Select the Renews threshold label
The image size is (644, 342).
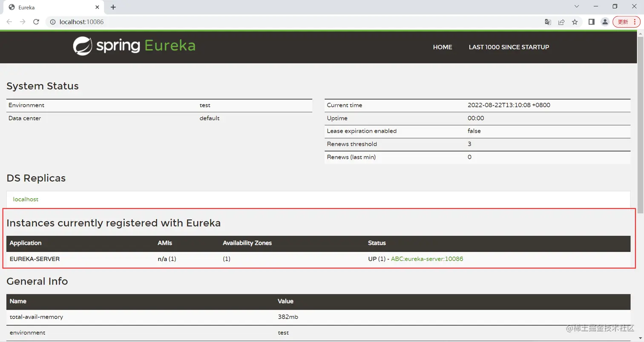point(352,144)
